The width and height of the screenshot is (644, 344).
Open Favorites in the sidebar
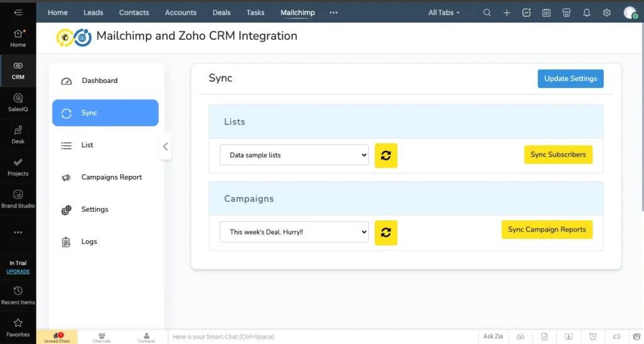pos(18,328)
